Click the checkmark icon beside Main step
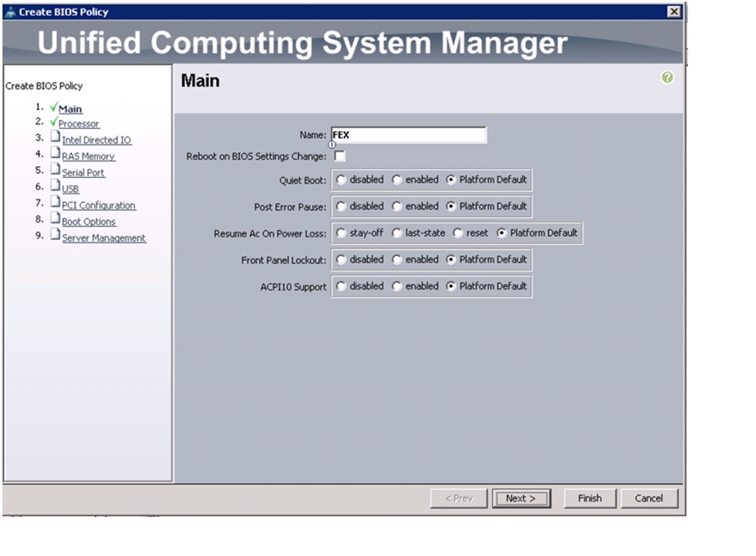The width and height of the screenshot is (756, 556). coord(54,107)
